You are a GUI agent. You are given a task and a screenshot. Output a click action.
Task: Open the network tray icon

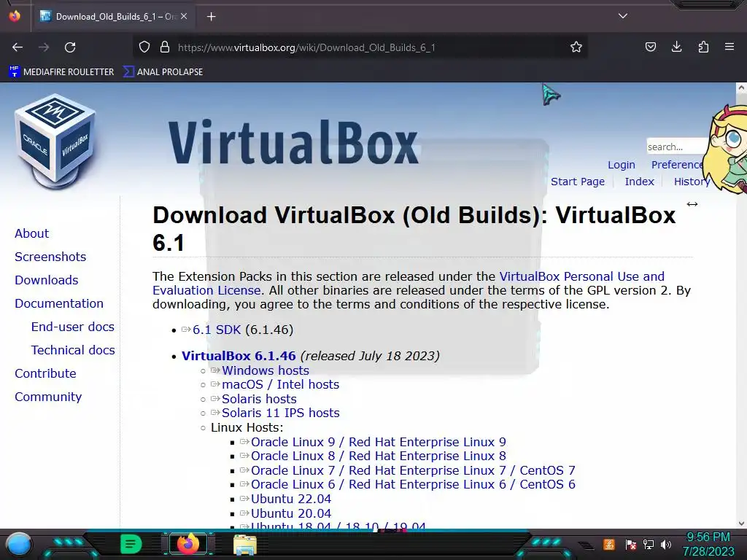[x=648, y=545]
